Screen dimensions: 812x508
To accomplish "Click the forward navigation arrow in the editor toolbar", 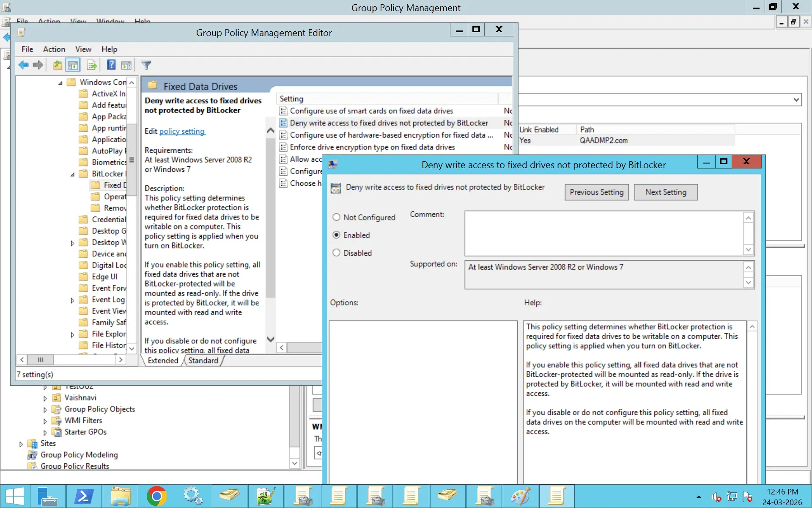I will [38, 65].
